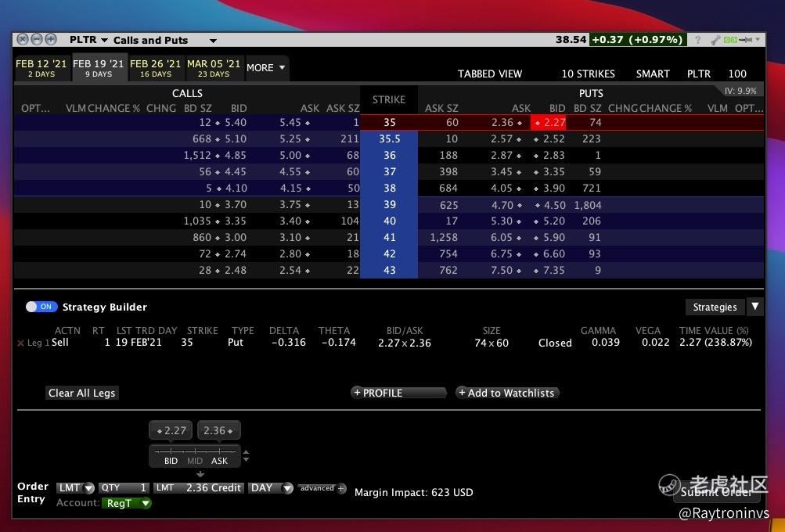785x532 pixels.
Task: Click the green window-linking chain icon
Action: tap(730, 40)
